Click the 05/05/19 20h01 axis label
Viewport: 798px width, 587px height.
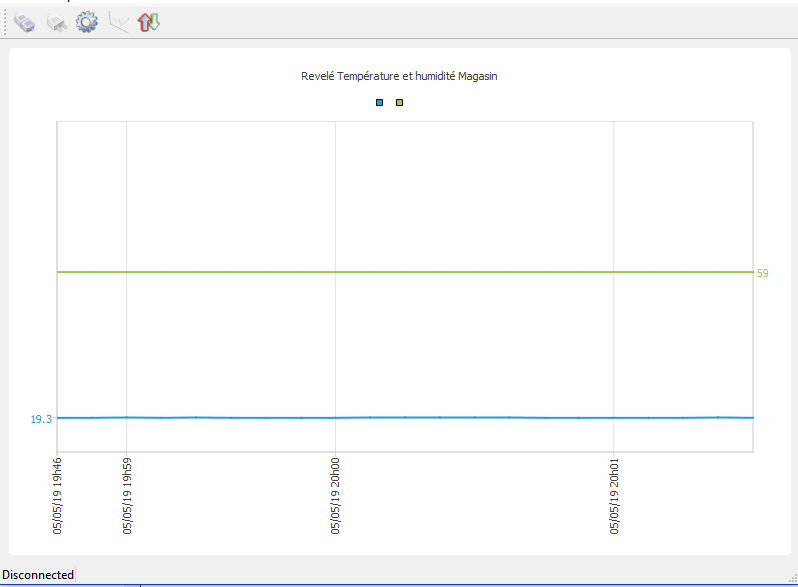pos(613,496)
